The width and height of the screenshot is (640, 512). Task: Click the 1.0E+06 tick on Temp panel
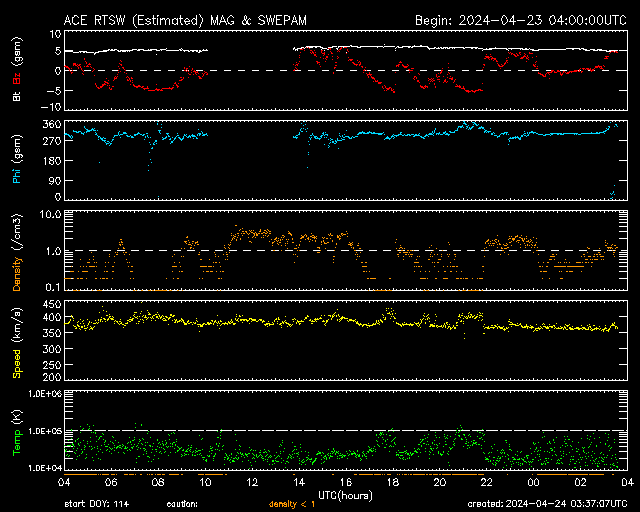tap(34, 394)
